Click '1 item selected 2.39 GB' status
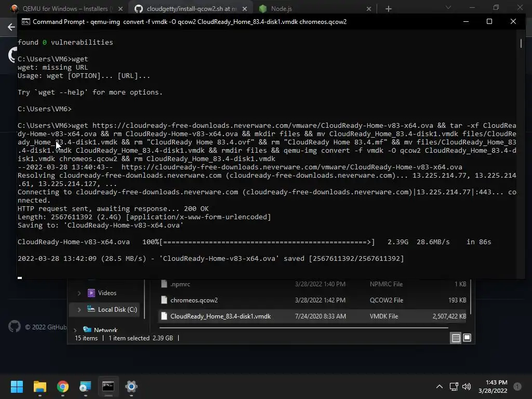This screenshot has width=532, height=399. (x=140, y=338)
